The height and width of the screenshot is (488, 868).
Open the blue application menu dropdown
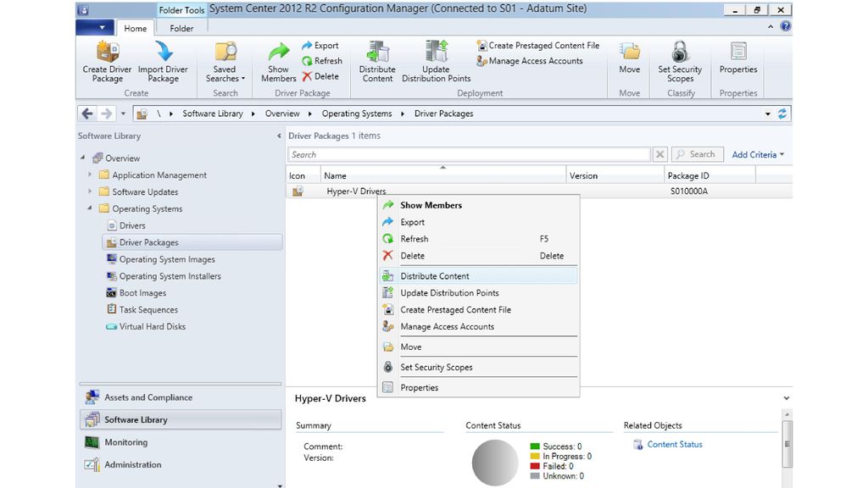95,28
